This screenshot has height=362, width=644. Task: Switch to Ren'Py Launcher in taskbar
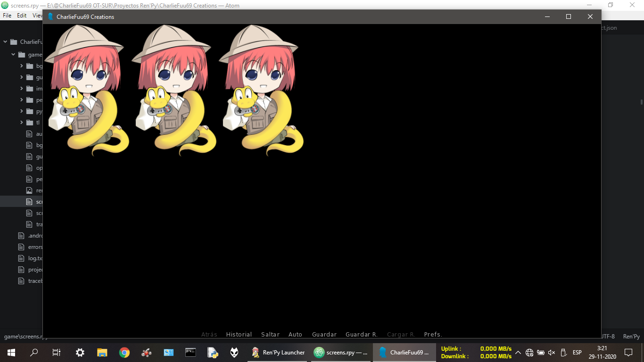[x=278, y=352]
